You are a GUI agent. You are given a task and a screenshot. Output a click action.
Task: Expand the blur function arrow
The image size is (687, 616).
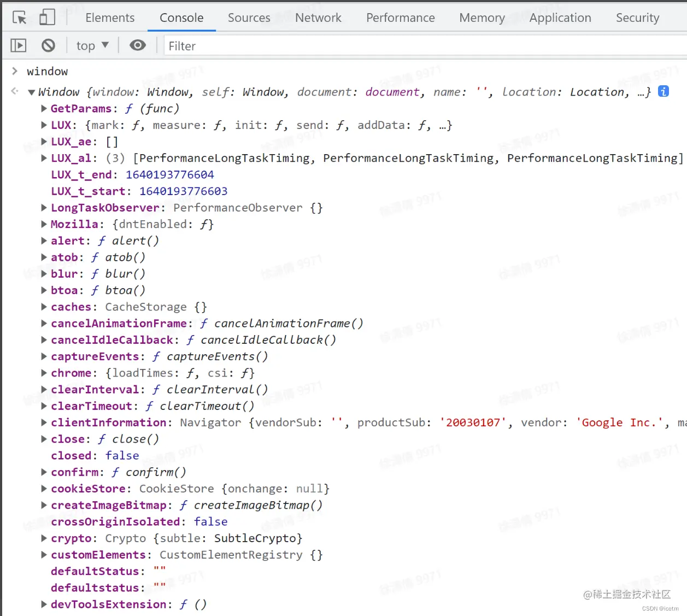pyautogui.click(x=44, y=273)
